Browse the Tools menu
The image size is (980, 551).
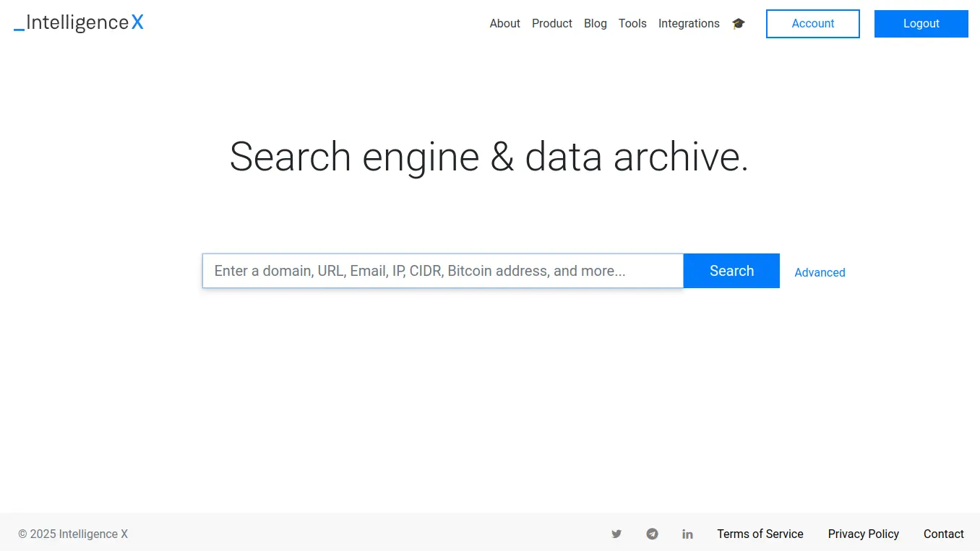[632, 23]
